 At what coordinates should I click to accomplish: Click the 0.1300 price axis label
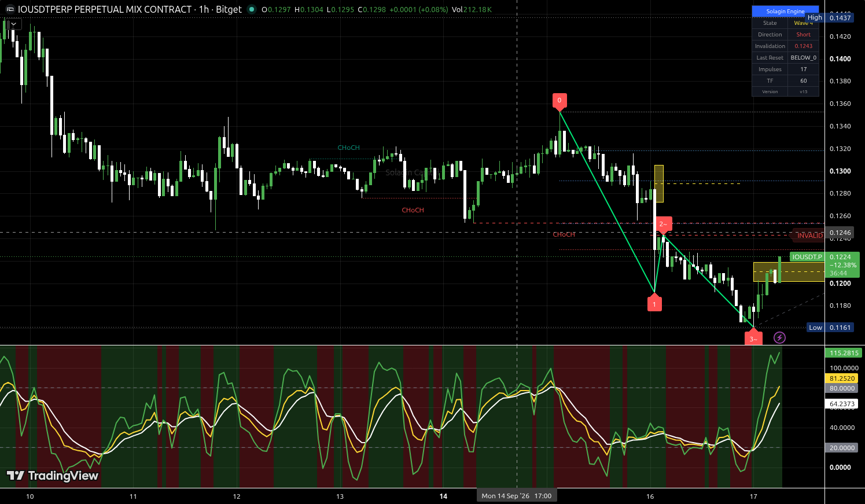coord(840,171)
